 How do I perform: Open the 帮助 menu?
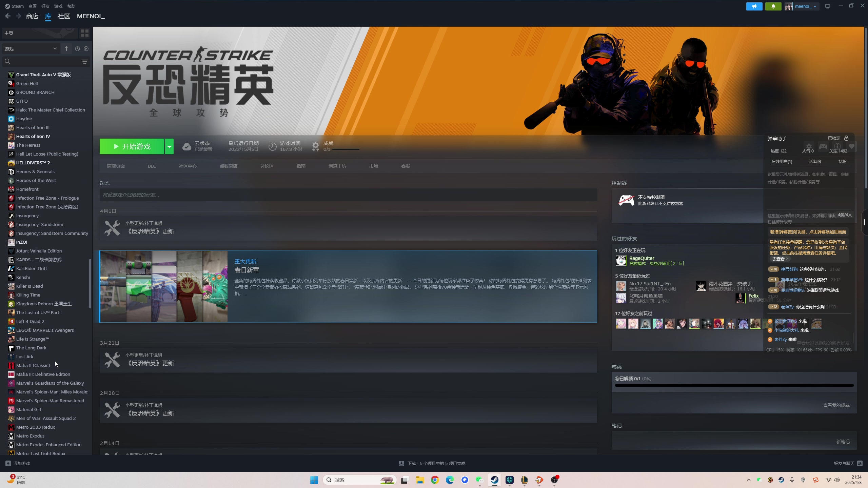(x=71, y=6)
